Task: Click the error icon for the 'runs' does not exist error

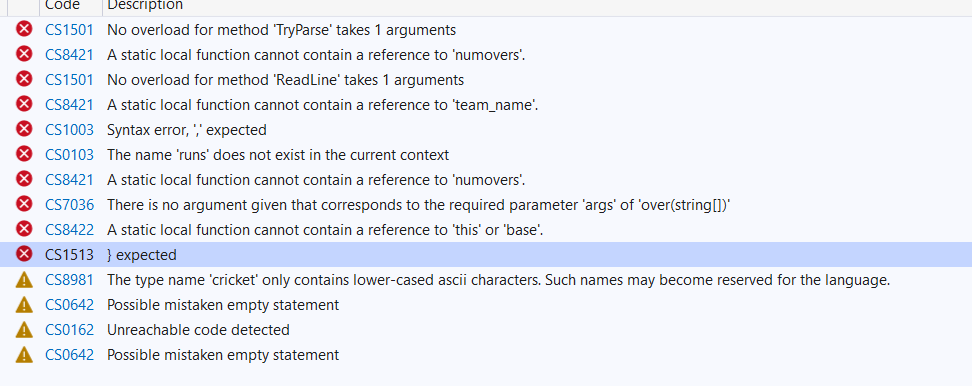Action: 24,154
